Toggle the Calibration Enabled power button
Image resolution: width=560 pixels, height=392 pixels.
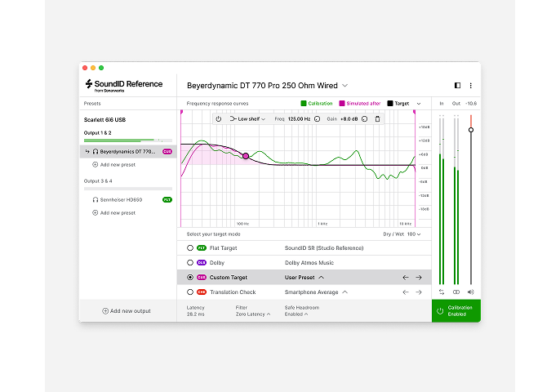(456, 311)
